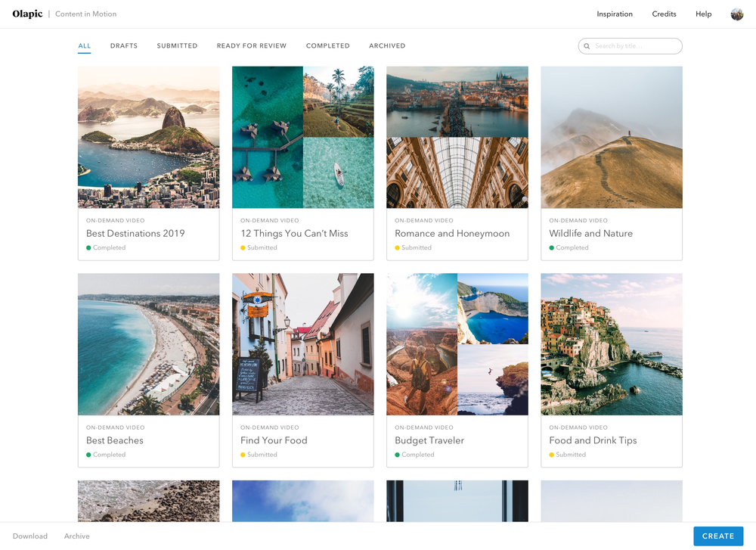Viewport: 756px width, 550px height.
Task: Open the Romance and Honeymoon thumbnail
Action: [457, 138]
